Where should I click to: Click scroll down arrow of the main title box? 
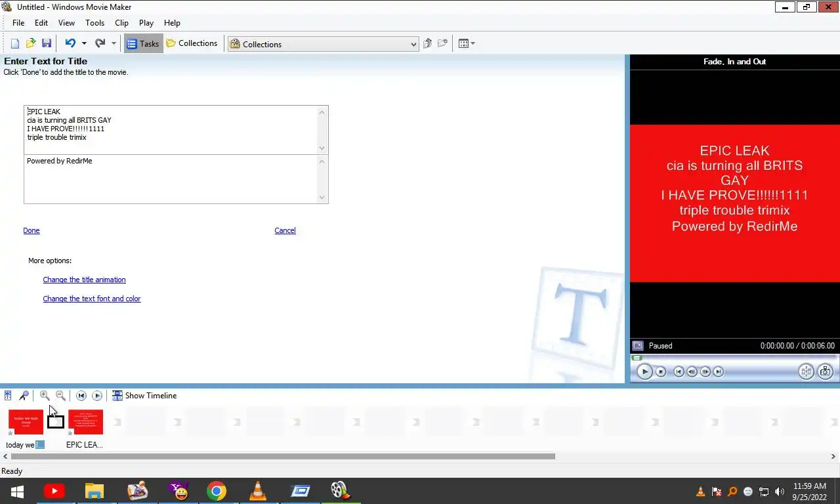(x=322, y=148)
